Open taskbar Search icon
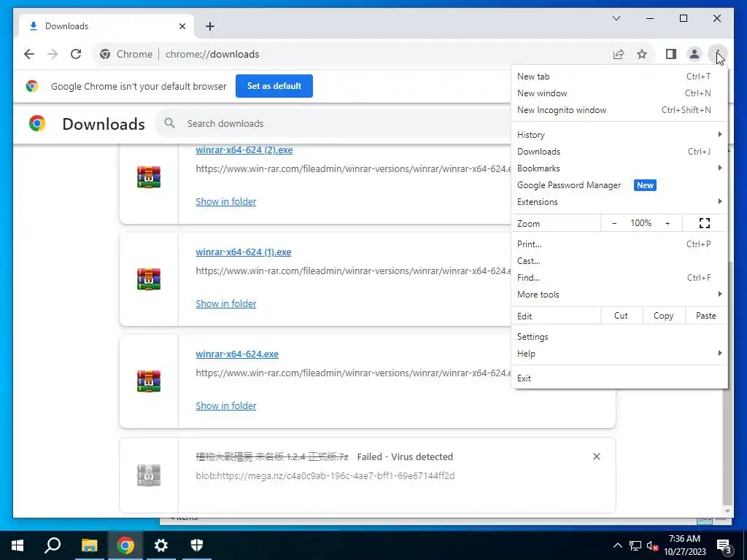This screenshot has width=747, height=560. [x=53, y=545]
